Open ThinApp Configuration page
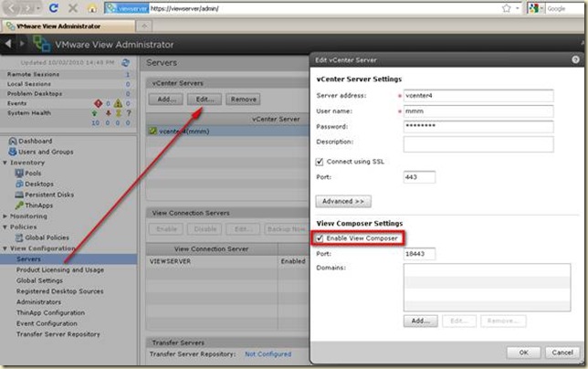 [50, 312]
